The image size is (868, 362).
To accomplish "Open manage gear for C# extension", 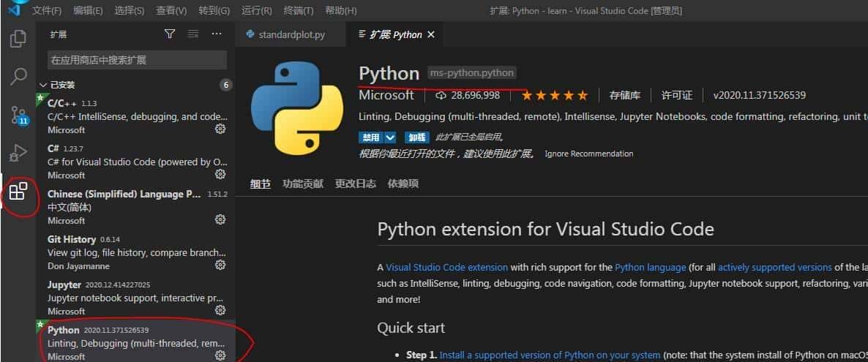I will point(220,174).
